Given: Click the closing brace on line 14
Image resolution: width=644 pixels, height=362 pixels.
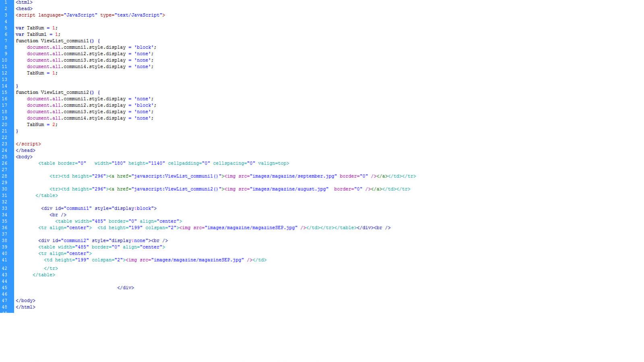Looking at the screenshot, I should 17,86.
